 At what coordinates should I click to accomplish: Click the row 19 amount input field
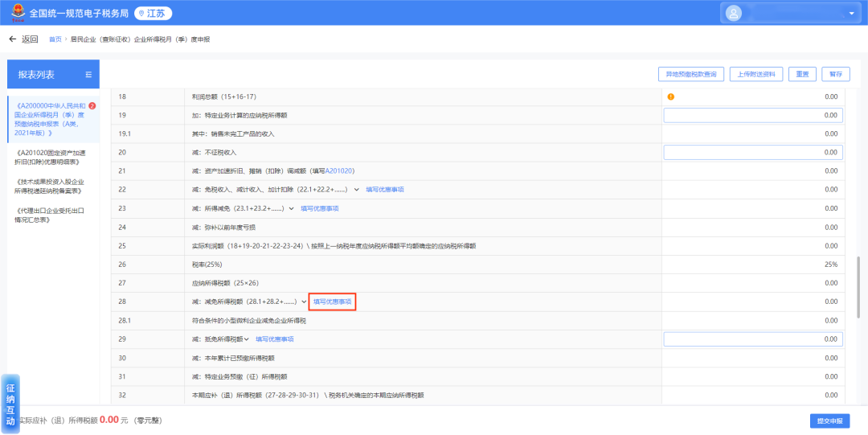(x=752, y=115)
